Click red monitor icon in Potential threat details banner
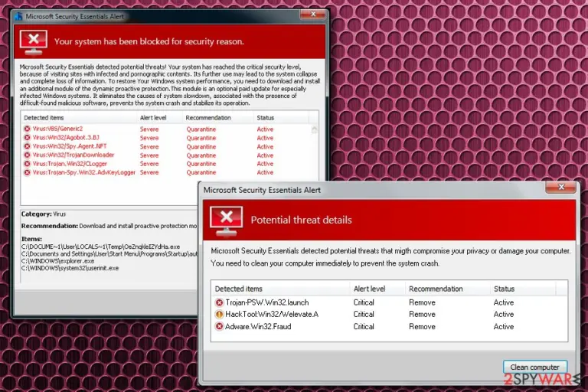The image size is (588, 392). [227, 221]
